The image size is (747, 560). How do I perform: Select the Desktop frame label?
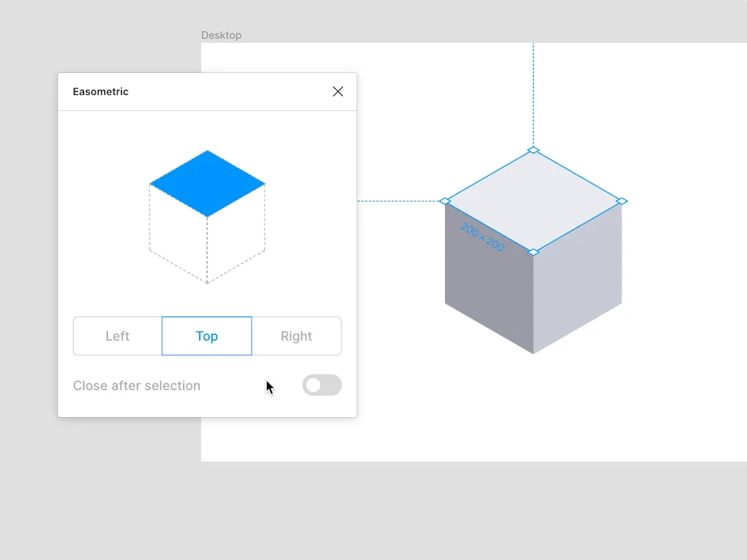click(x=221, y=34)
